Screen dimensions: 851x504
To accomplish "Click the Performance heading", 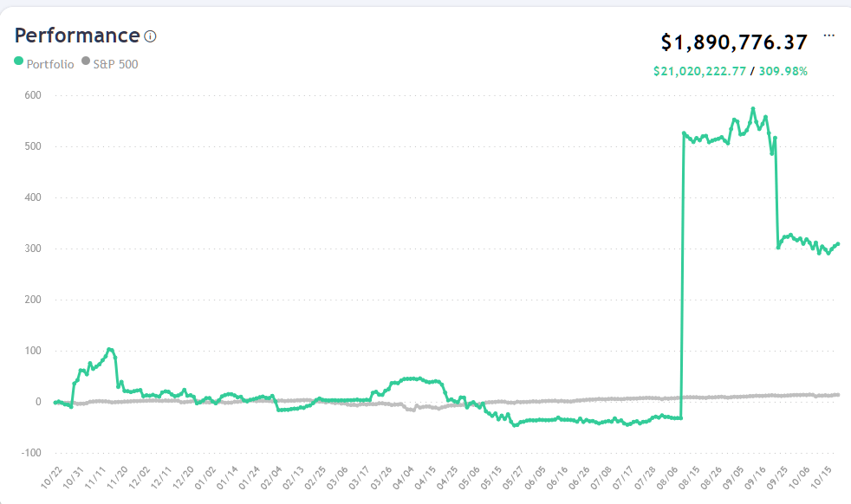I will point(77,36).
